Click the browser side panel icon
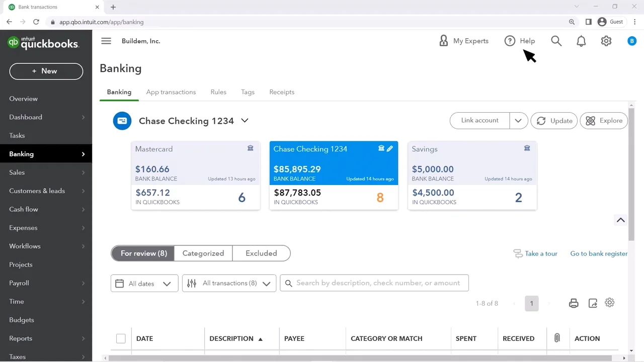 coord(588,22)
